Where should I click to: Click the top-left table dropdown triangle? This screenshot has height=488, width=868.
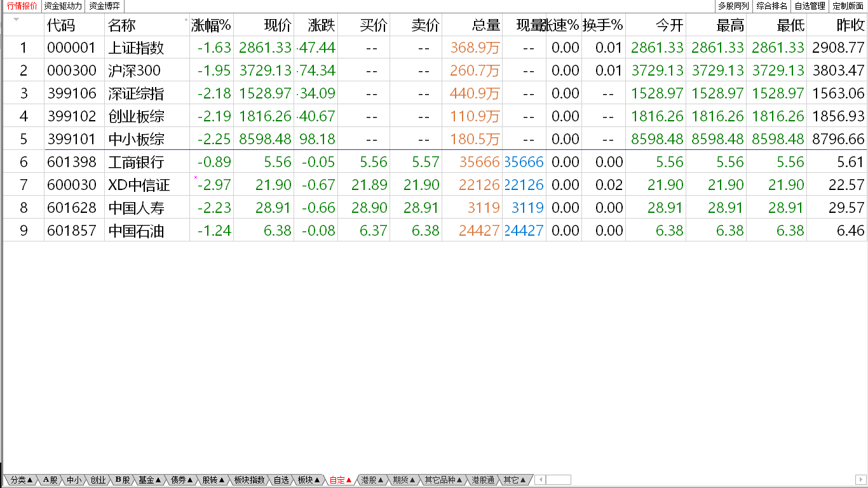pyautogui.click(x=17, y=20)
